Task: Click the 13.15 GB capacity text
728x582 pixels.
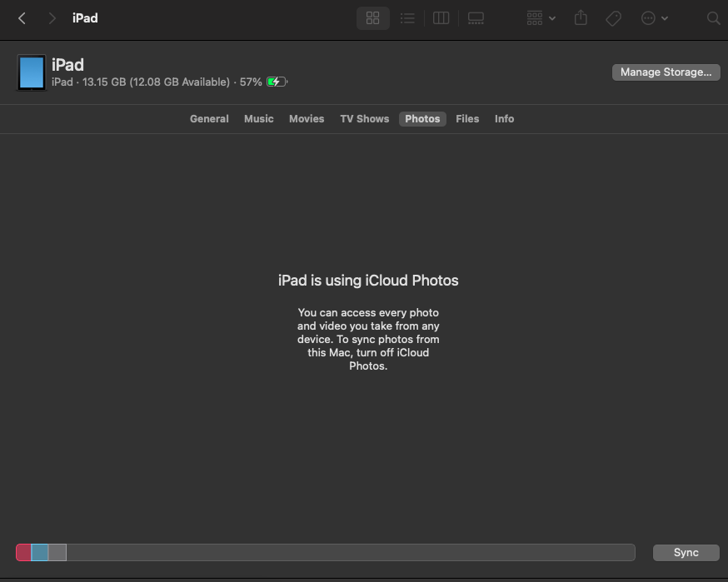Action: click(104, 82)
